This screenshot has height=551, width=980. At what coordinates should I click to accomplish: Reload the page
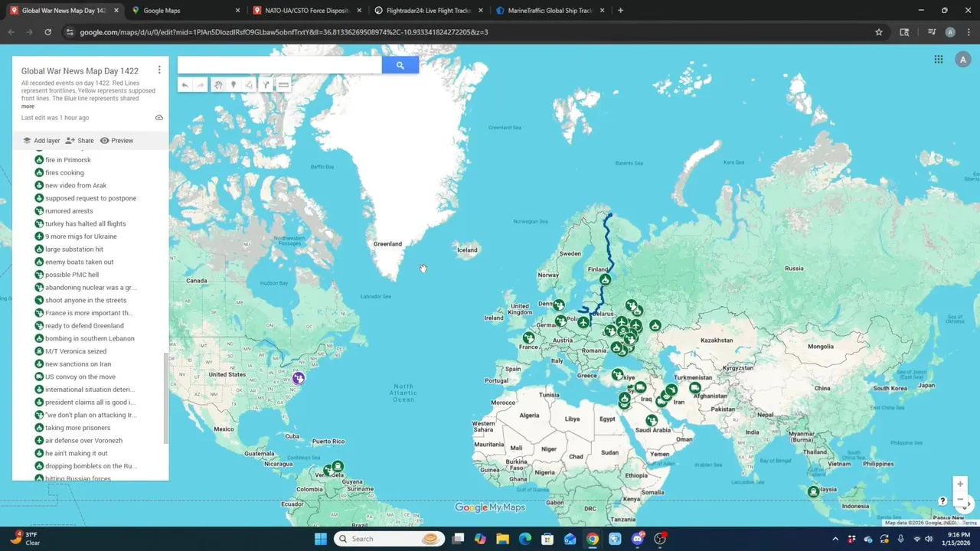(47, 32)
